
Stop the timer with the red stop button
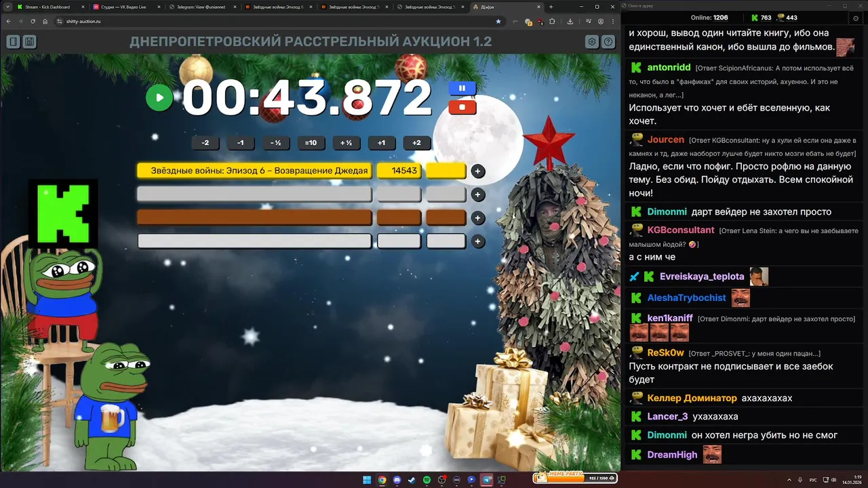462,107
